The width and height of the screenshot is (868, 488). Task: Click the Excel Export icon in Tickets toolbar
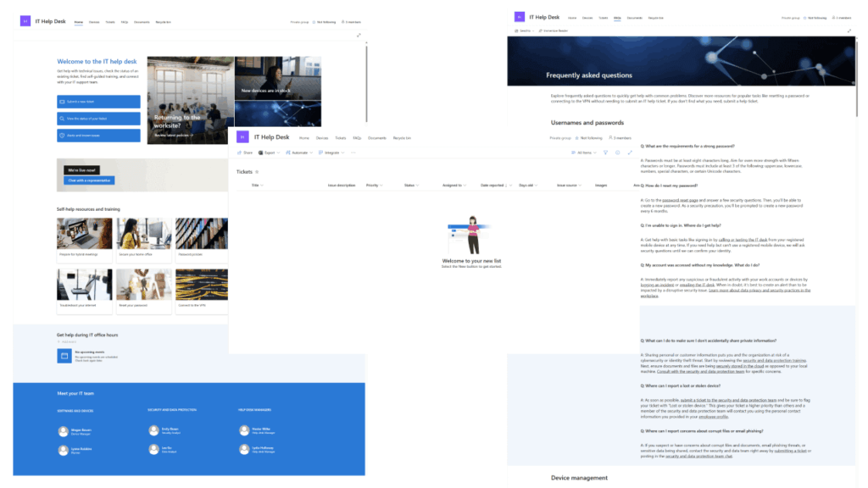261,152
